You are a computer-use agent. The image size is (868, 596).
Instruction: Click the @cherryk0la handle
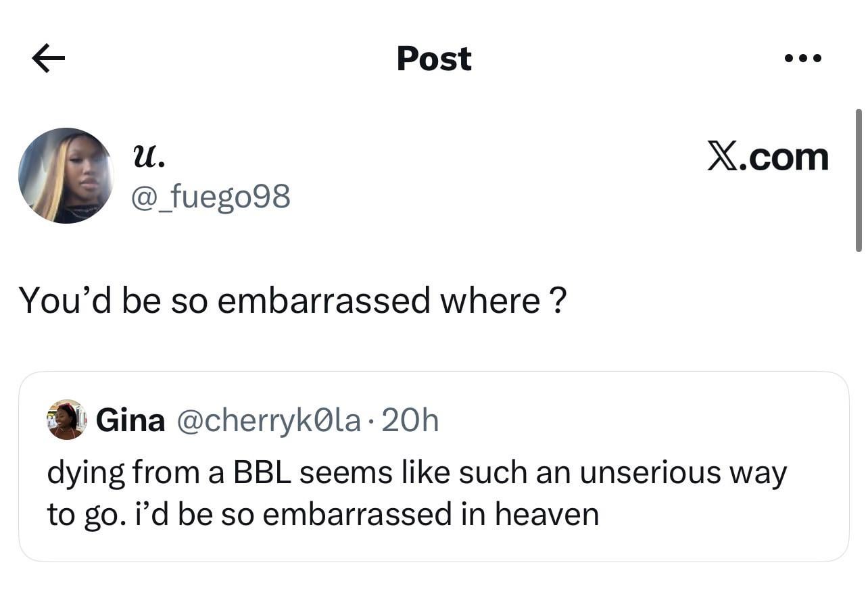click(x=268, y=421)
